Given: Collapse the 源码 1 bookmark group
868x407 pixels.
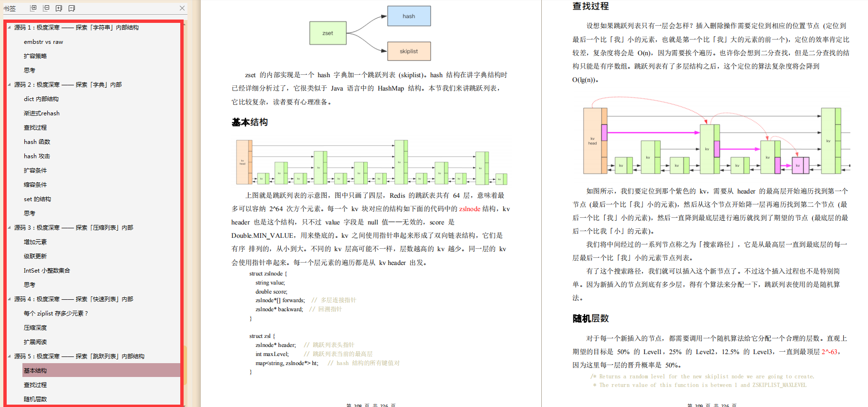Looking at the screenshot, I should pos(9,27).
